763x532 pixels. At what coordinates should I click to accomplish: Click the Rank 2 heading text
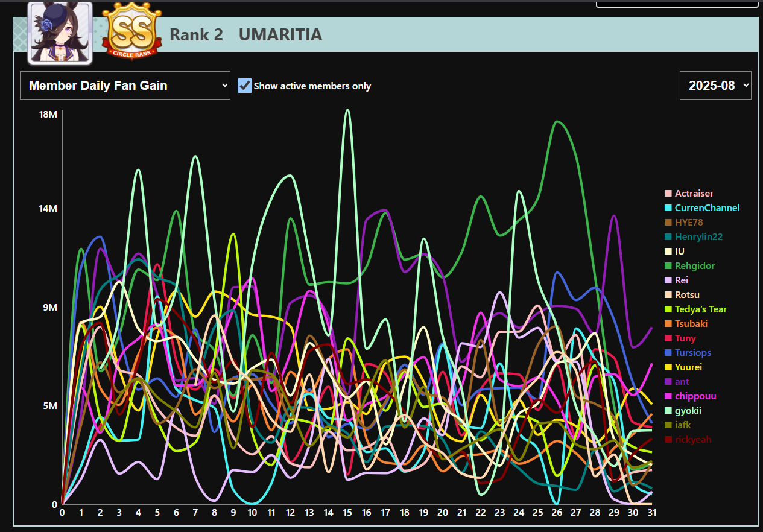[x=196, y=35]
